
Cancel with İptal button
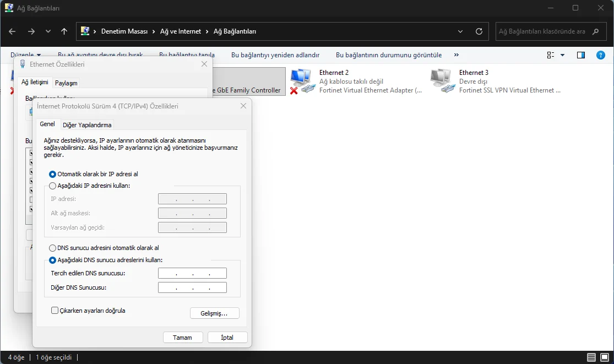click(227, 338)
